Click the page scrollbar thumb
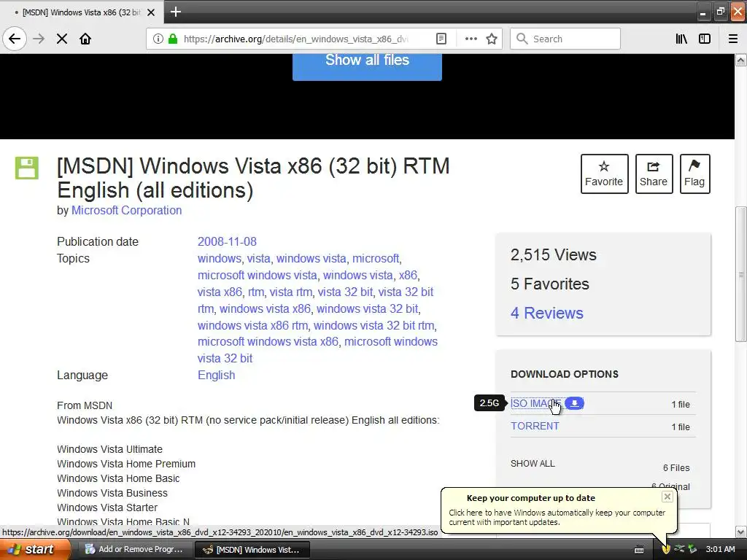 pyautogui.click(x=740, y=274)
